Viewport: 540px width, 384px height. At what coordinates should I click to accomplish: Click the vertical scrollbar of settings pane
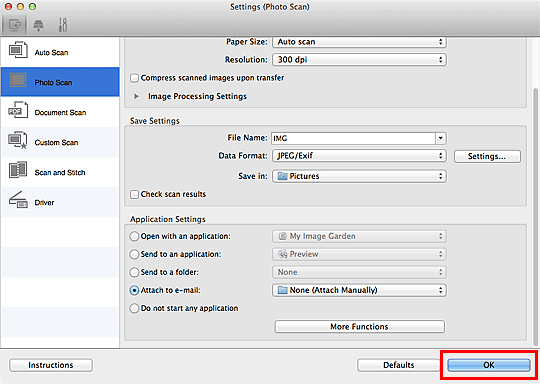point(535,217)
